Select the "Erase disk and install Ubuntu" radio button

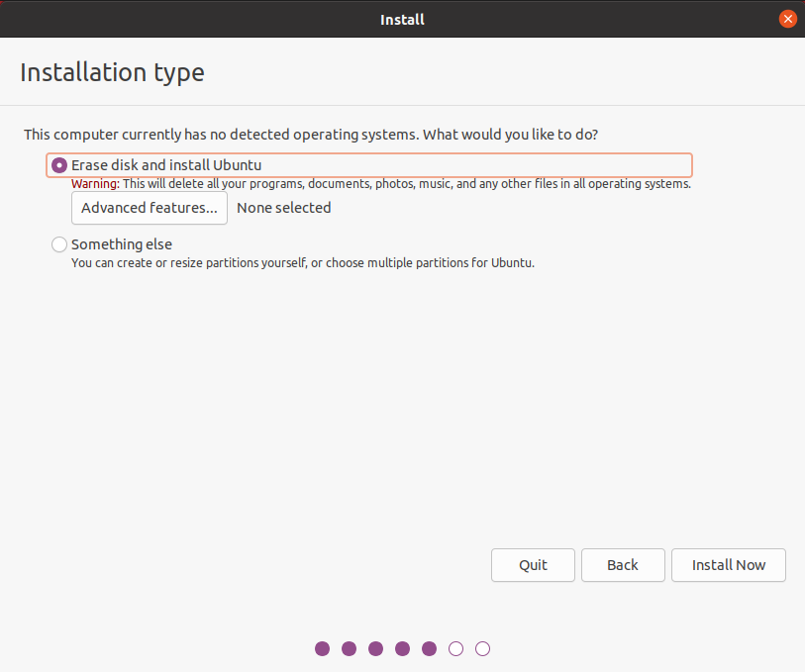tap(59, 165)
